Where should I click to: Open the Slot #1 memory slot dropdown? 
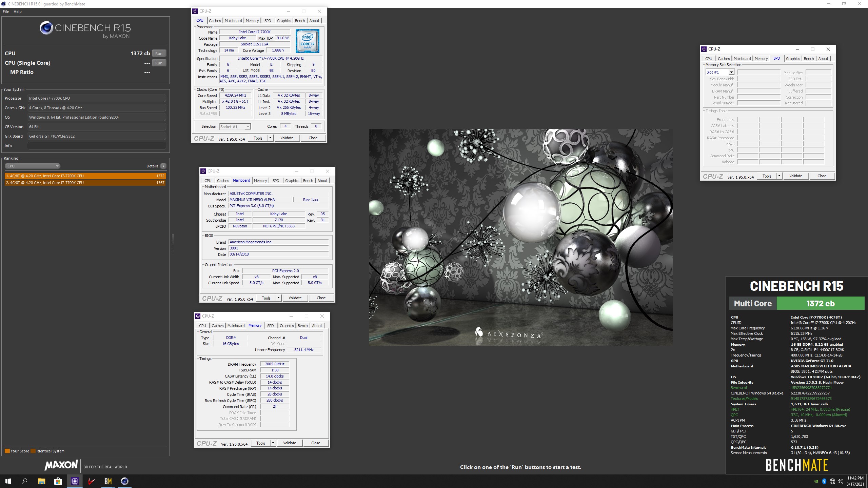pos(720,72)
